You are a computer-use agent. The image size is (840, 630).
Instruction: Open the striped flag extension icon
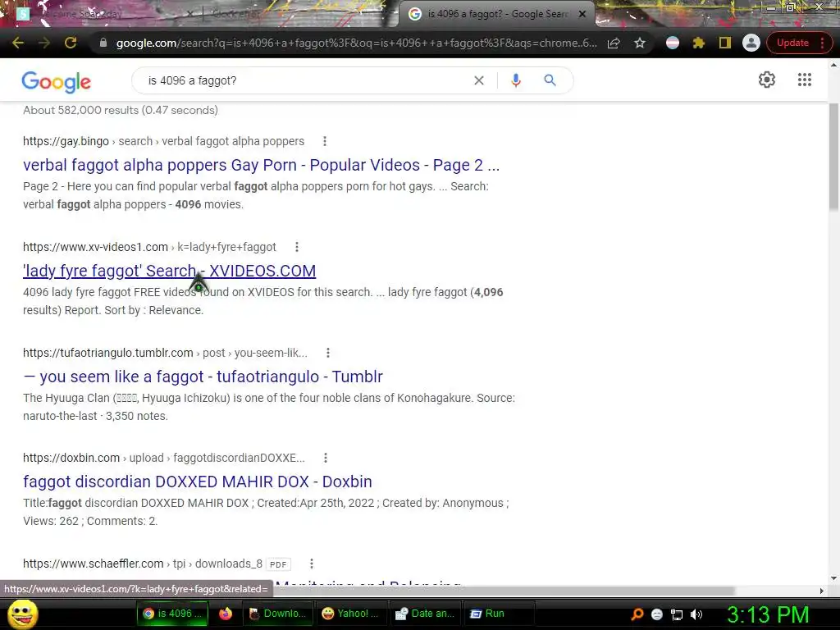coord(673,43)
